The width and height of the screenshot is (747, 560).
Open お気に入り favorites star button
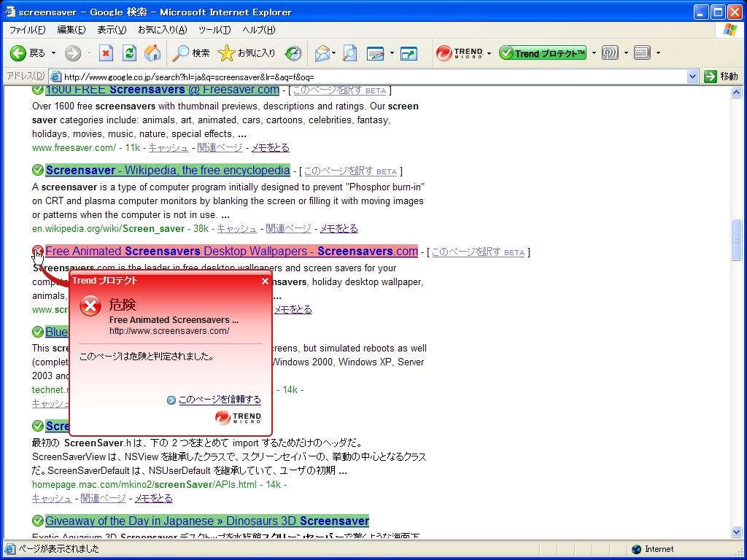(x=247, y=52)
